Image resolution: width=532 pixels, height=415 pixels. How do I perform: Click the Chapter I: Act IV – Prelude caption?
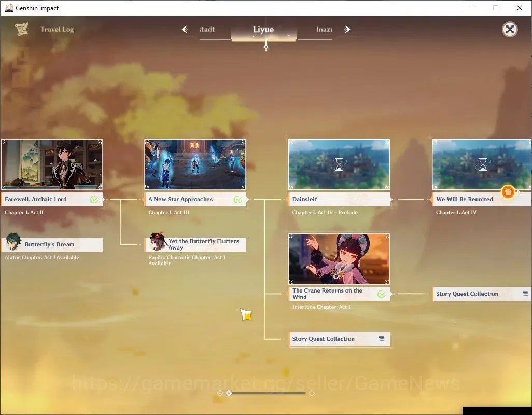[x=325, y=212]
